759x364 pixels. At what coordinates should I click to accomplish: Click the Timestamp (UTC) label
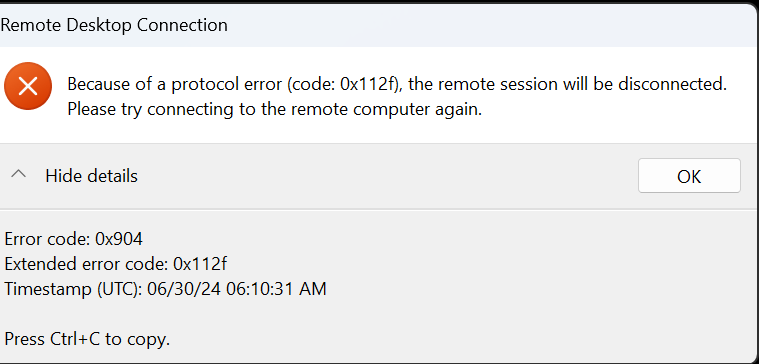tap(73, 289)
